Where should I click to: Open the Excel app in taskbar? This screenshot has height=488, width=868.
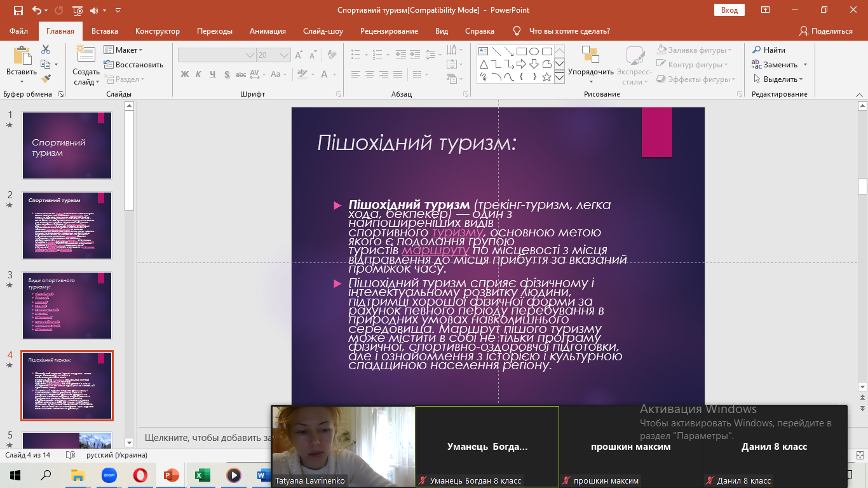pyautogui.click(x=202, y=475)
